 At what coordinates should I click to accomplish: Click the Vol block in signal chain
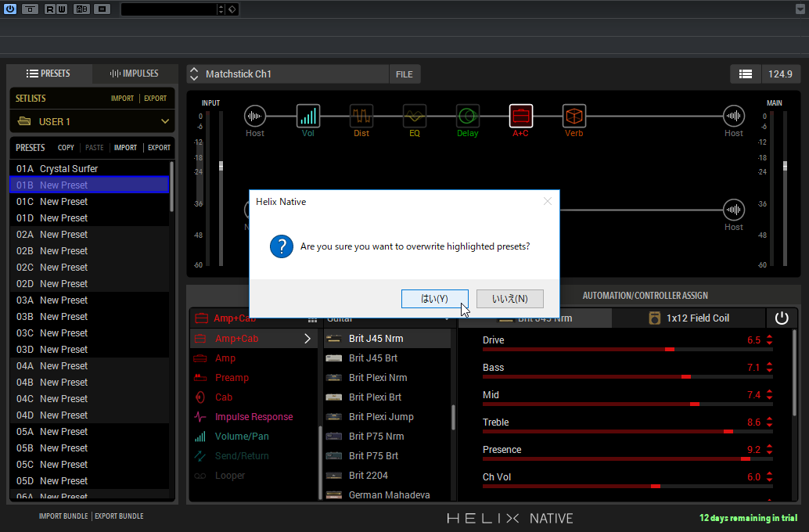tap(308, 116)
